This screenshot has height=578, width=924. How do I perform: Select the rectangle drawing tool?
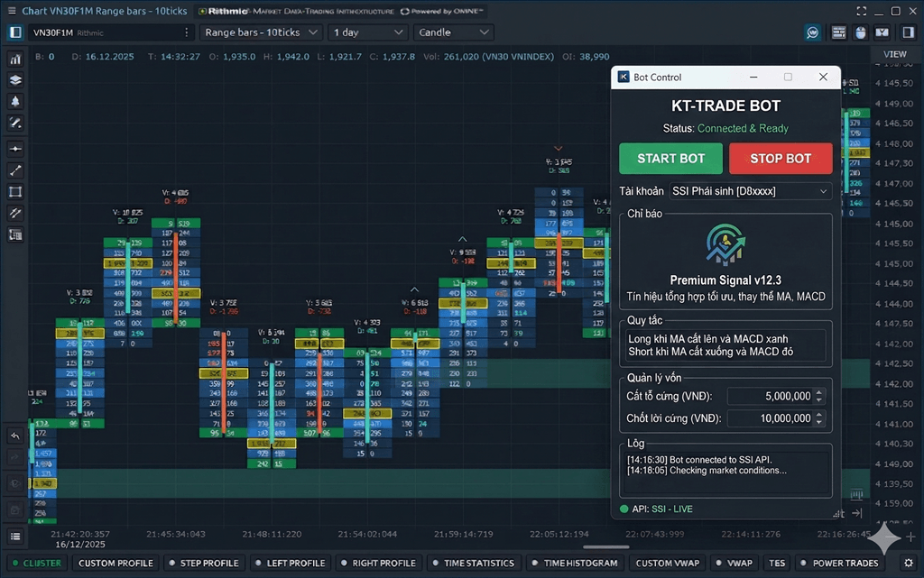[x=15, y=192]
